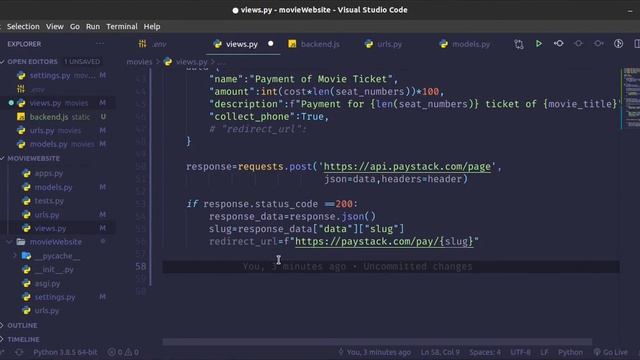Click the sync icon in the status bar
The width and height of the screenshot is (640, 360).
pyautogui.click(x=19, y=352)
